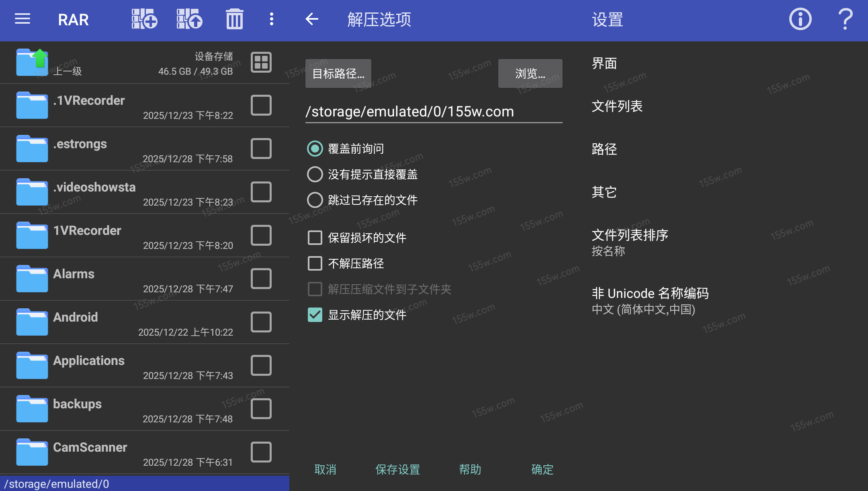Open the info circle icon

(800, 19)
